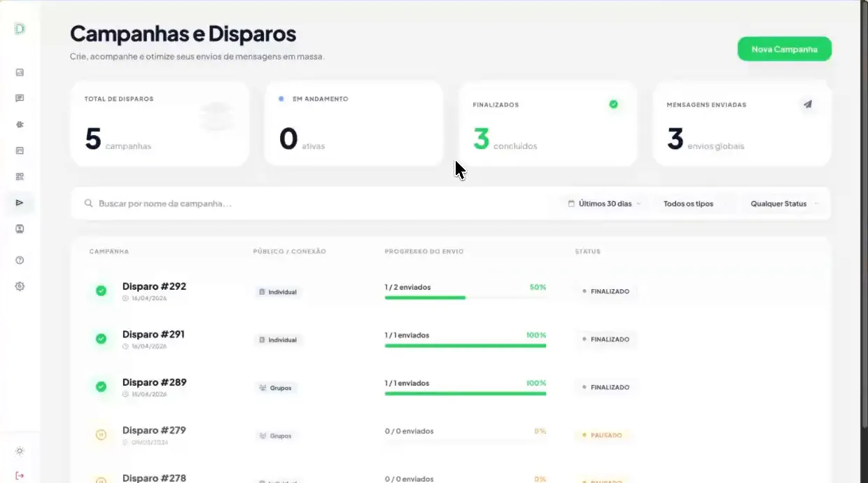This screenshot has height=483, width=868.
Task: Click the pause icon of Disparo #278
Action: click(101, 479)
